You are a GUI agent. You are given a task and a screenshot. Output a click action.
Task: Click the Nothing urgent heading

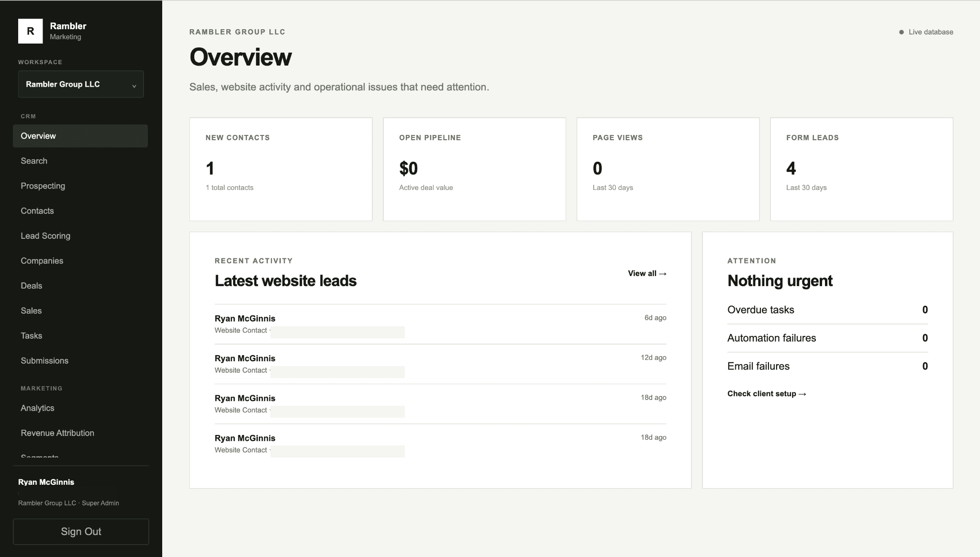click(780, 280)
